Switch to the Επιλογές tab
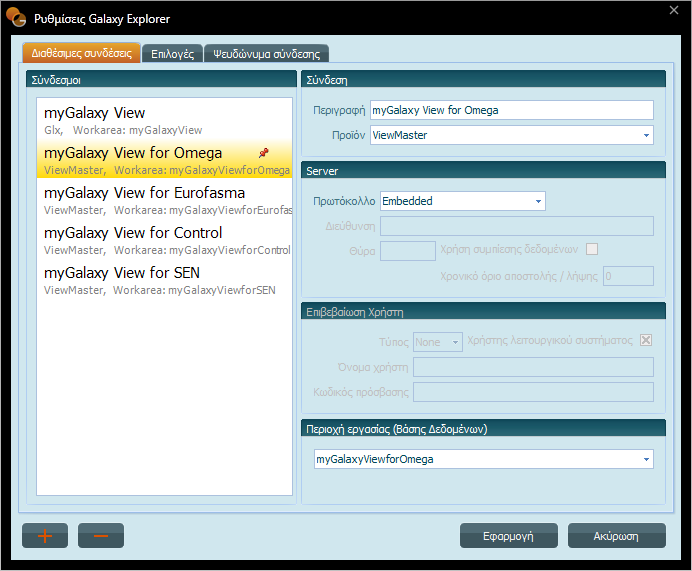 pyautogui.click(x=173, y=54)
